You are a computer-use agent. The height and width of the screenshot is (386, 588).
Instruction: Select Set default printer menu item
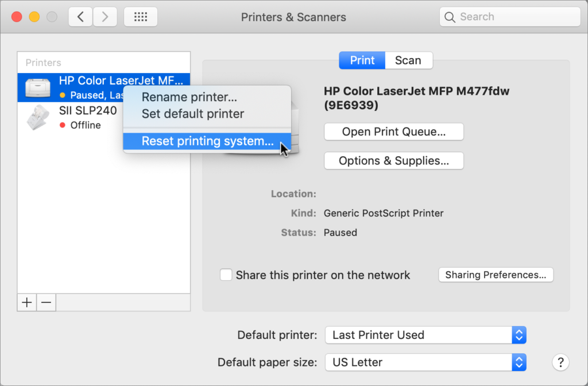[193, 114]
